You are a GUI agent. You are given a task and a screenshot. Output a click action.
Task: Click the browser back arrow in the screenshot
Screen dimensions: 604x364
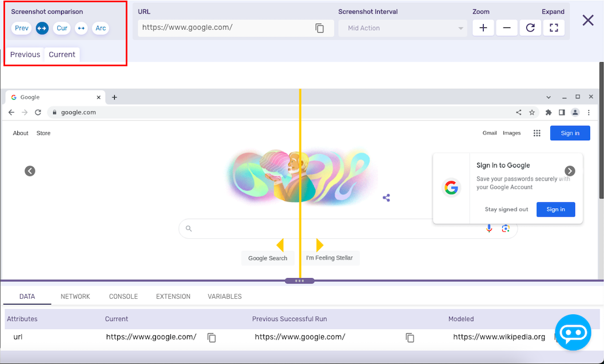pos(11,113)
